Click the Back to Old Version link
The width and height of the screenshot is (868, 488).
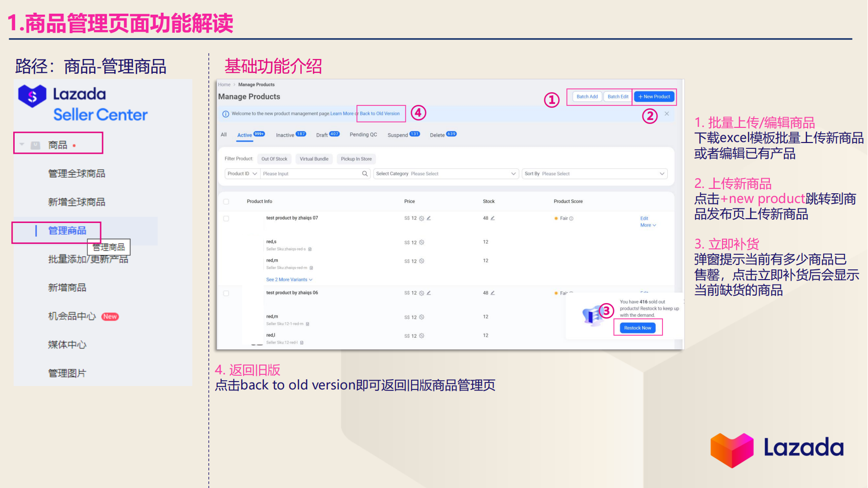tap(379, 113)
